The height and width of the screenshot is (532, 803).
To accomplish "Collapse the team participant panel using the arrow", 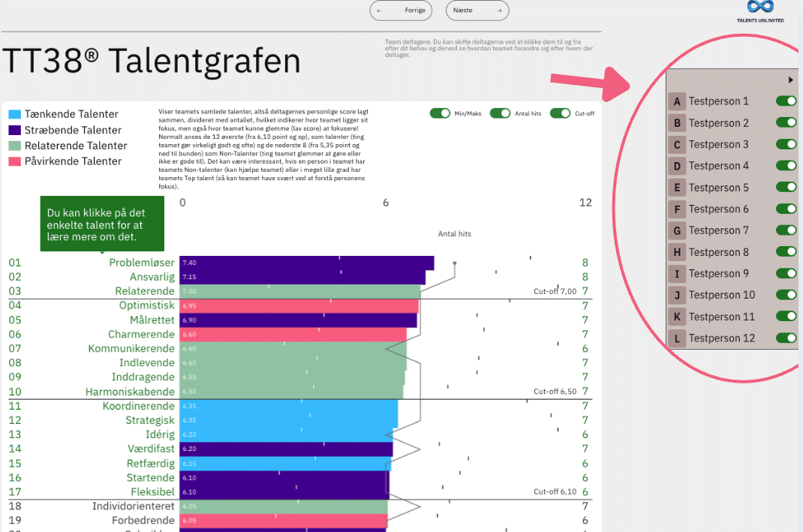I will click(x=790, y=80).
